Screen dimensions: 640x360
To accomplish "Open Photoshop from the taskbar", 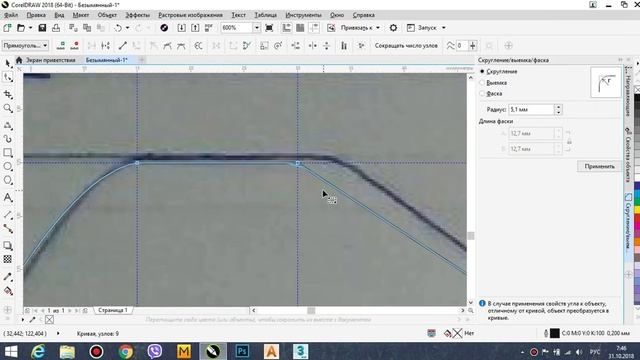I will tap(242, 351).
